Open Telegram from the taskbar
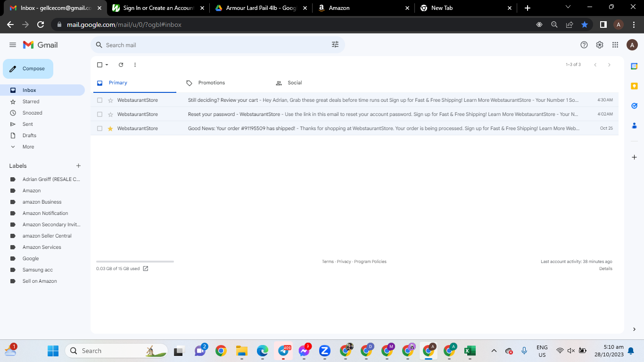The height and width of the screenshot is (362, 644). (283, 351)
